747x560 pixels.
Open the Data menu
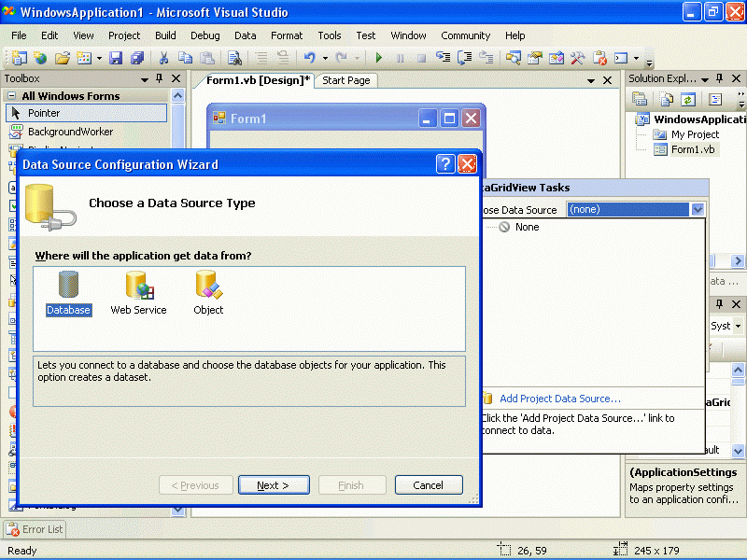point(246,35)
